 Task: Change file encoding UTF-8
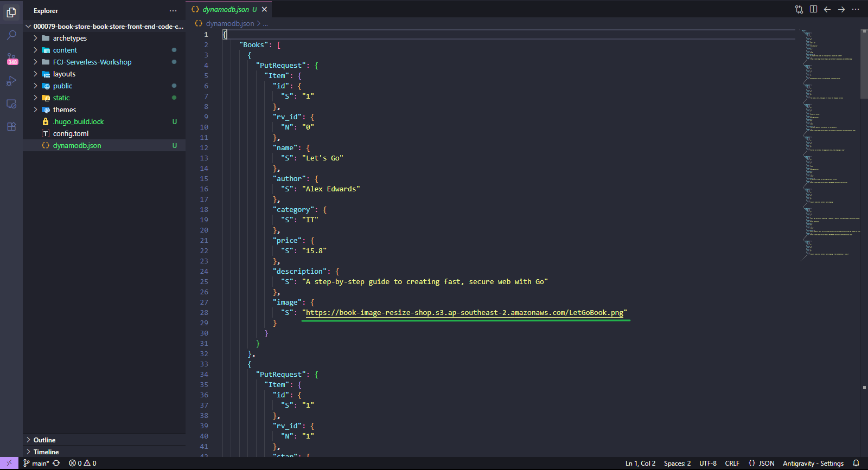(x=708, y=463)
